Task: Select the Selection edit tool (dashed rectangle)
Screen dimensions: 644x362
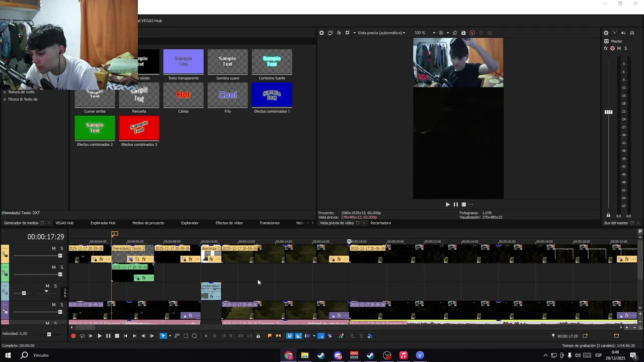Action: (x=186, y=336)
